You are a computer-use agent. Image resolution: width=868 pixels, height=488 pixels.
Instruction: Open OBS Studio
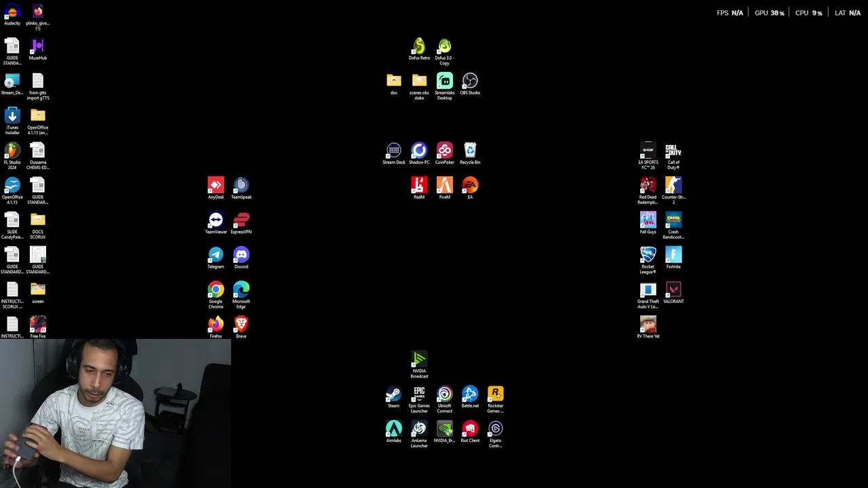(470, 82)
